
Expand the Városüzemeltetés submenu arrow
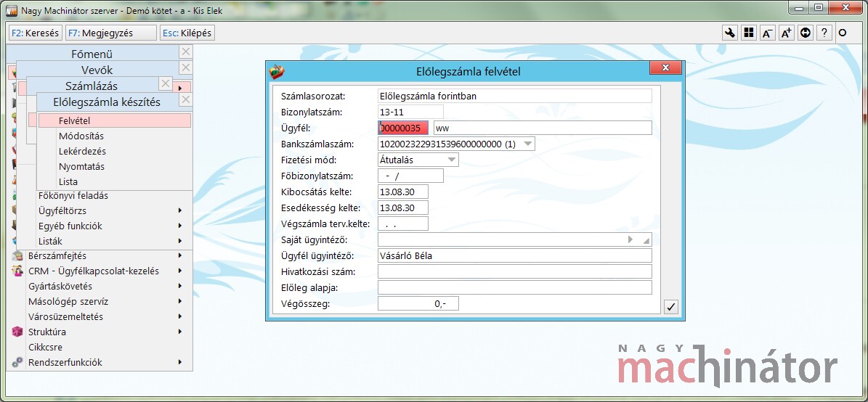click(180, 317)
